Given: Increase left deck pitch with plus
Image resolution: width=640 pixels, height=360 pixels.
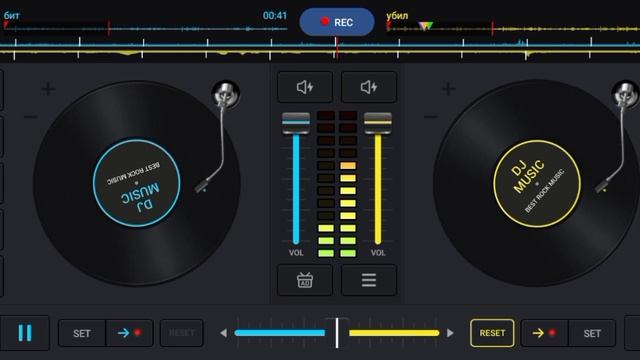Looking at the screenshot, I should pos(48,89).
